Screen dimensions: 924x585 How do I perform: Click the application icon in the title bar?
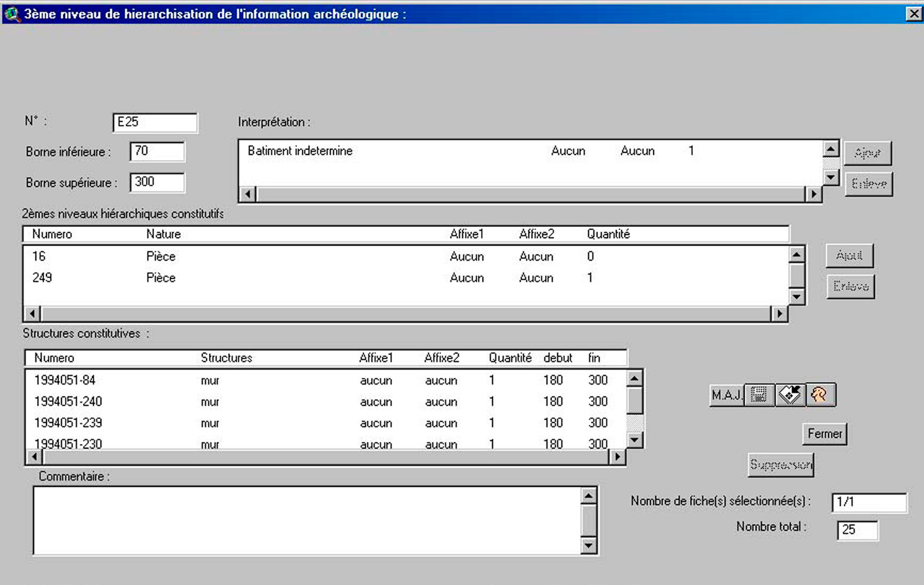pos(12,14)
